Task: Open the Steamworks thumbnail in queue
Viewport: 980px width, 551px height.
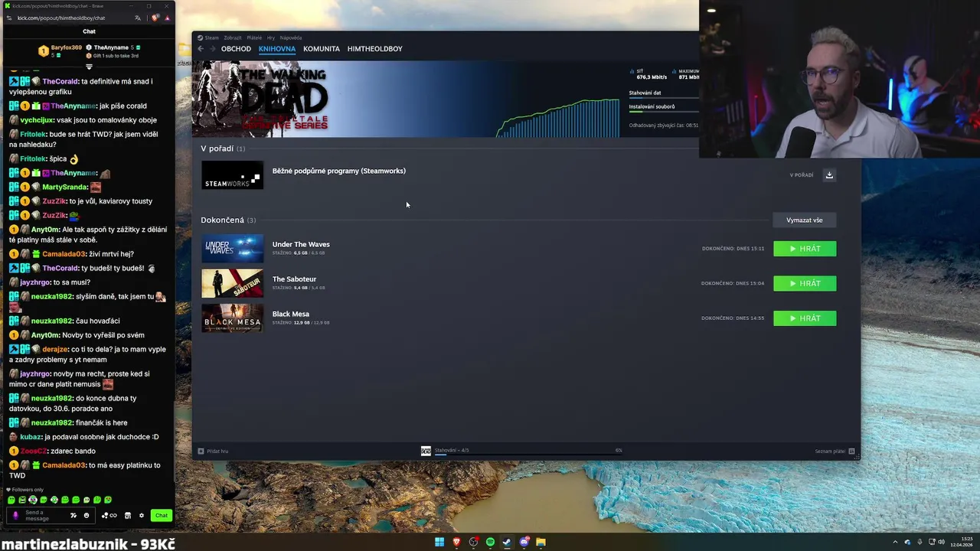Action: [x=232, y=175]
